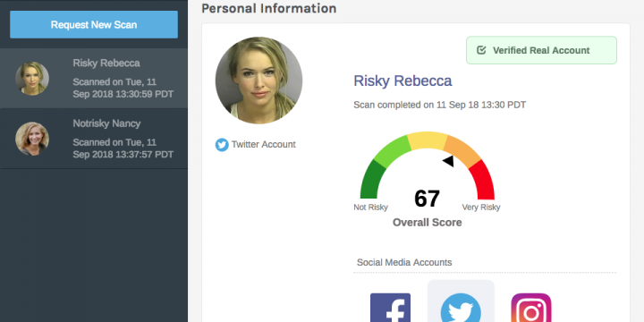Select the Twitter social media icon
The width and height of the screenshot is (644, 322).
pos(461,308)
